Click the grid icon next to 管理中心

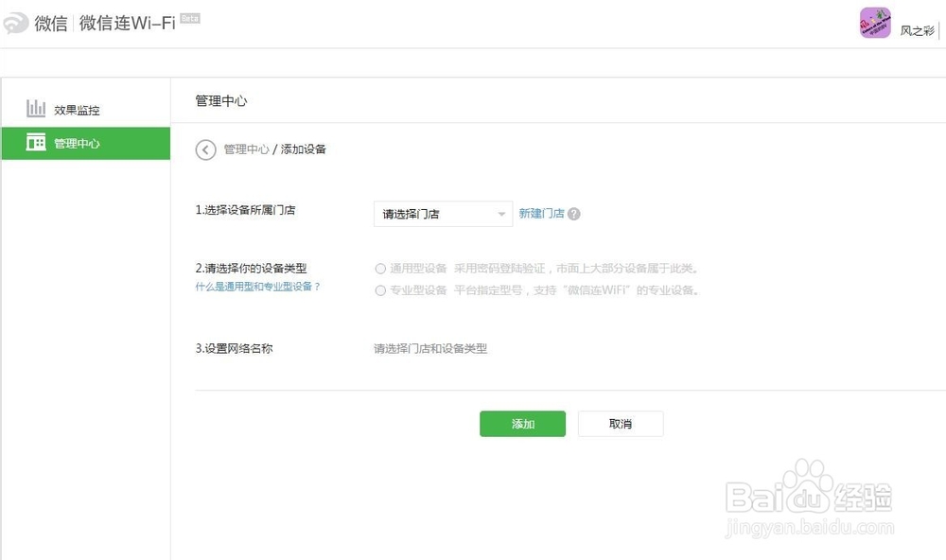[36, 143]
